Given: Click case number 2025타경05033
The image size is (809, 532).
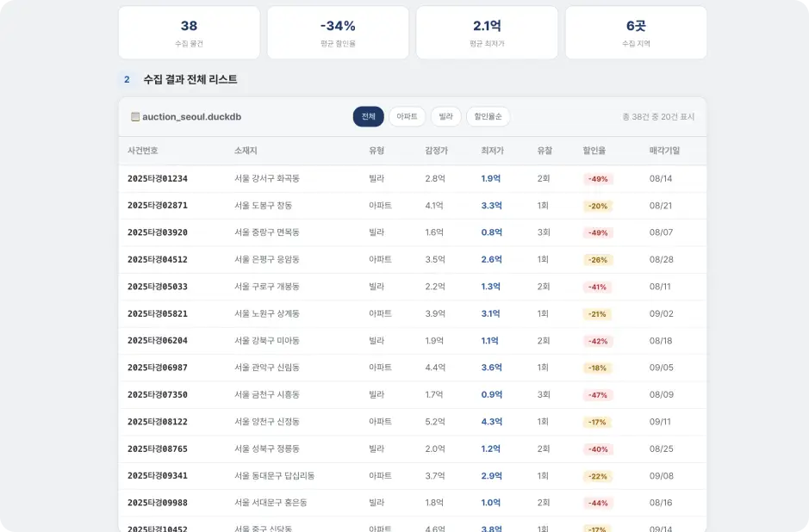Looking at the screenshot, I should pos(158,287).
